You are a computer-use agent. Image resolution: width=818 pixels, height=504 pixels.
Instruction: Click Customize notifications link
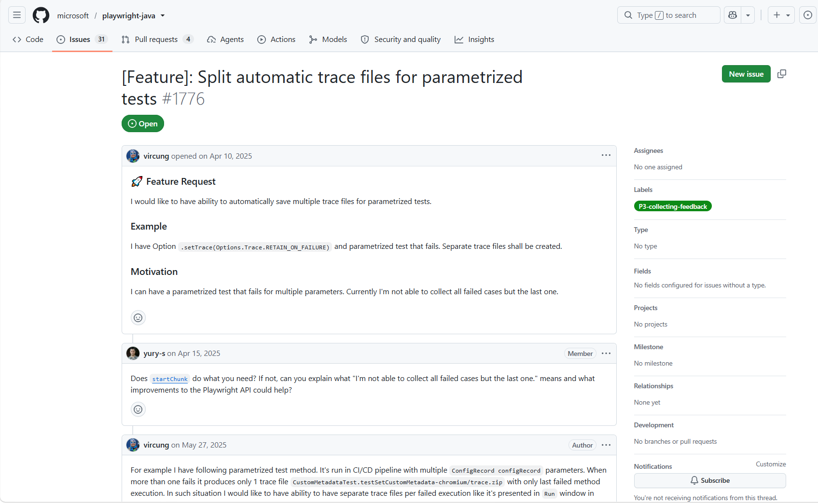[x=771, y=464]
